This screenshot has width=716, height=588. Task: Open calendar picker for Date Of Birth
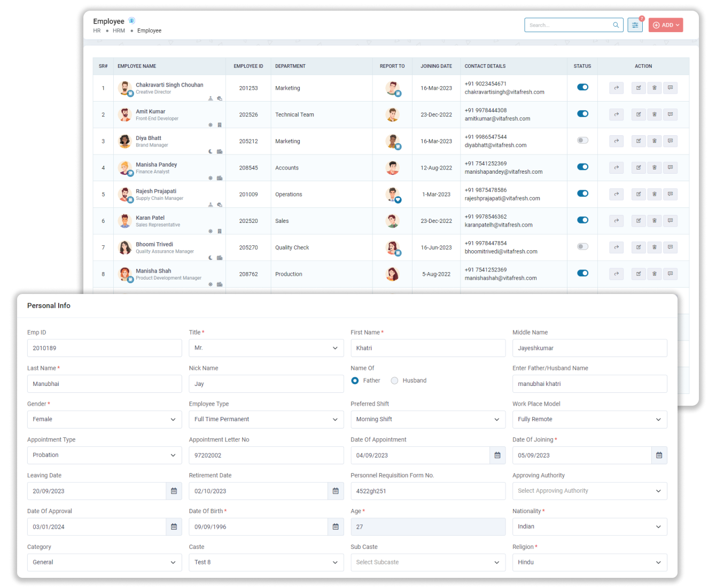coord(336,527)
